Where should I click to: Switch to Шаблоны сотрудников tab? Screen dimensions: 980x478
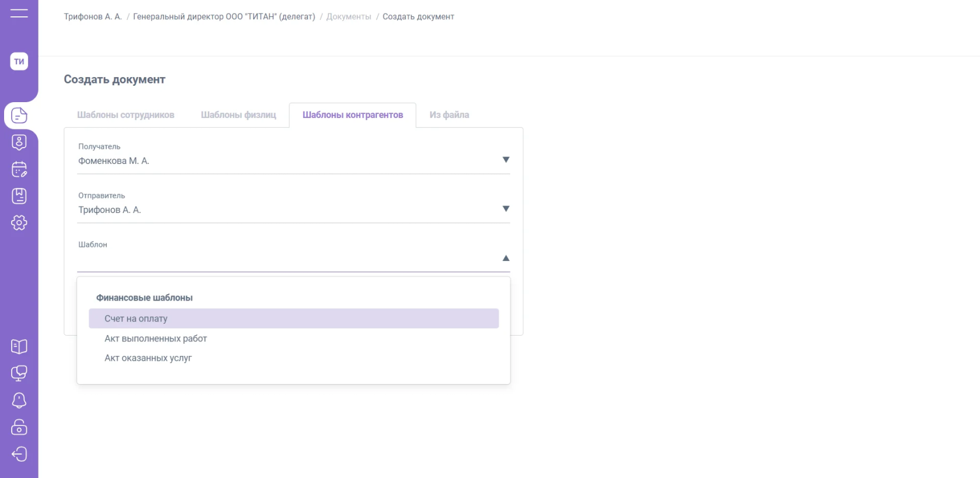click(x=125, y=115)
